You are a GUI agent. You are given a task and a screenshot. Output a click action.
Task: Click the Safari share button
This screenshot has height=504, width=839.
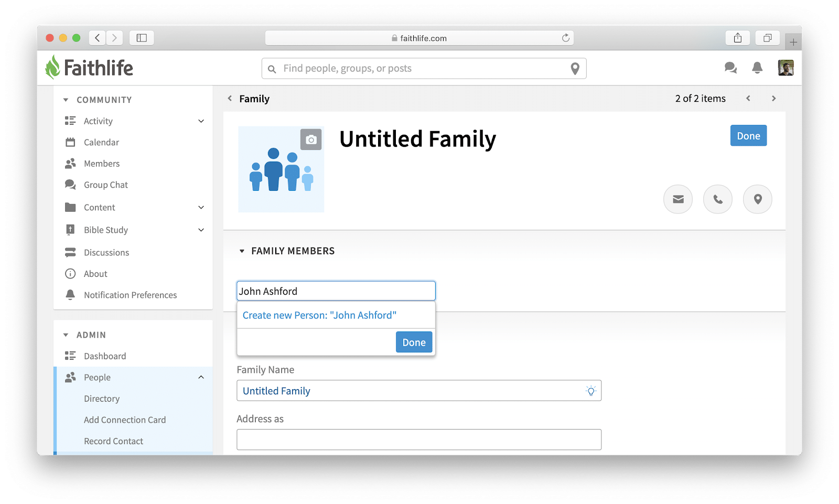pyautogui.click(x=738, y=38)
